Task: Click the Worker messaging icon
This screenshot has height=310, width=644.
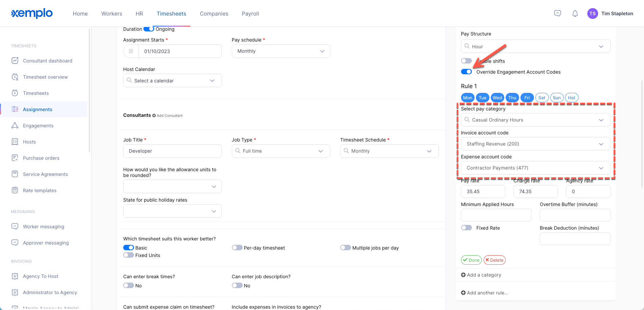Action: click(x=15, y=226)
